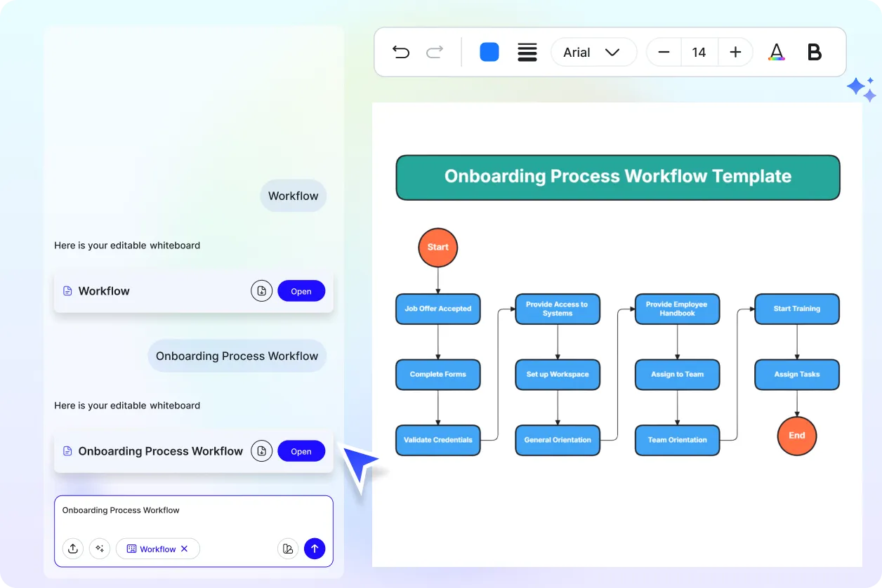Select the Set up Workspace node
The height and width of the screenshot is (588, 882).
coord(558,375)
